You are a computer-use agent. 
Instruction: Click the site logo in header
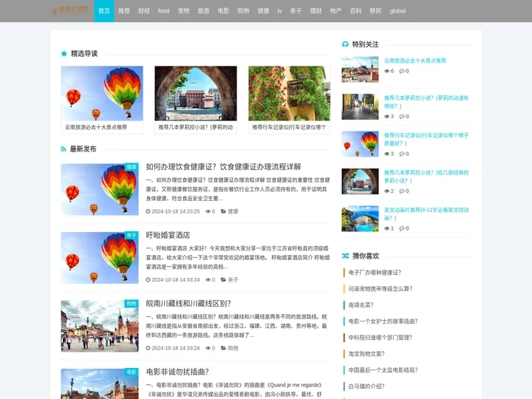tap(70, 10)
